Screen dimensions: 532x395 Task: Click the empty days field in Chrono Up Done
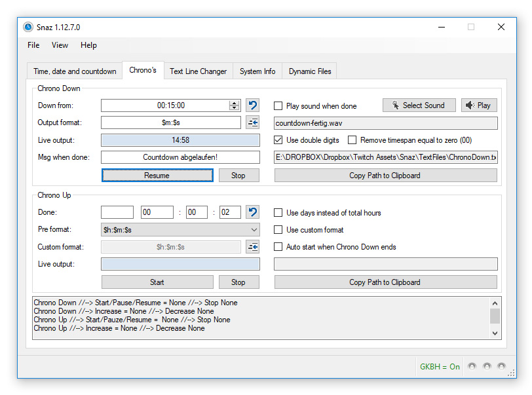[x=117, y=212]
